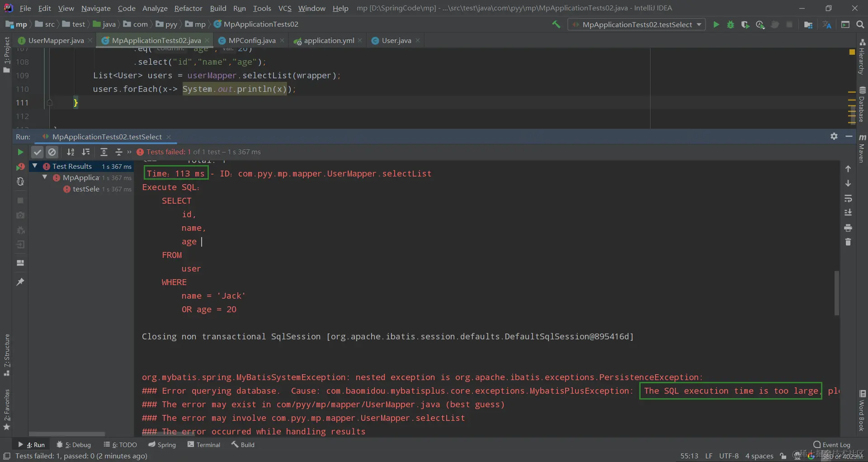Hide the Run tool window
The height and width of the screenshot is (462, 868).
coord(849,136)
